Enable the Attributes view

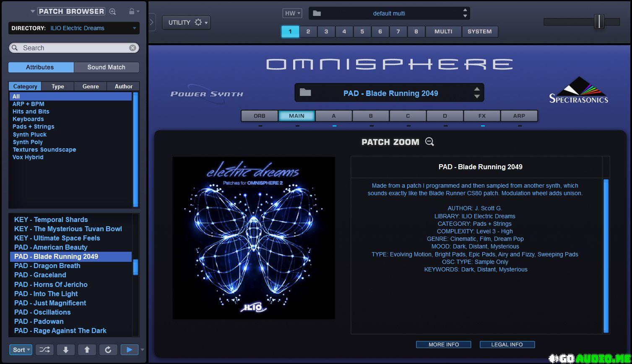40,67
